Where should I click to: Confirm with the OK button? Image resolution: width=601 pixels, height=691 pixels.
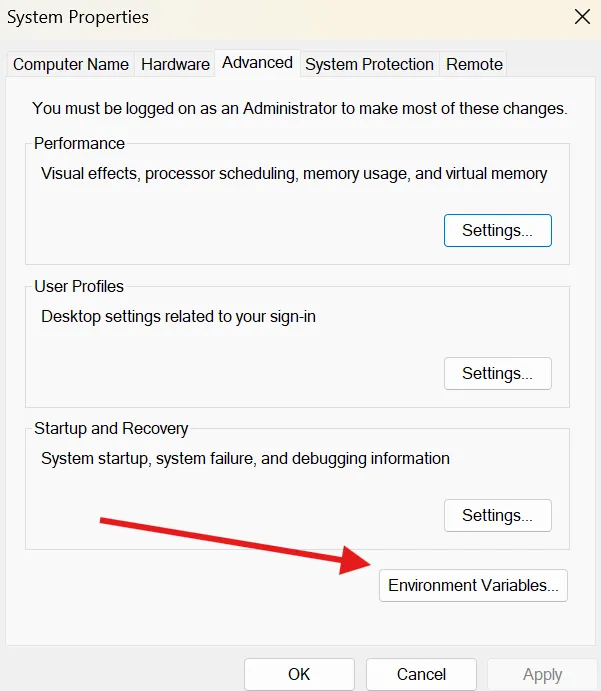pos(299,674)
